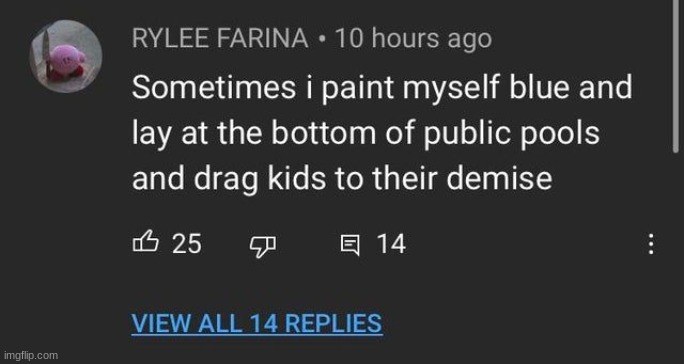Click the word 'myself' in the comment

[450, 89]
